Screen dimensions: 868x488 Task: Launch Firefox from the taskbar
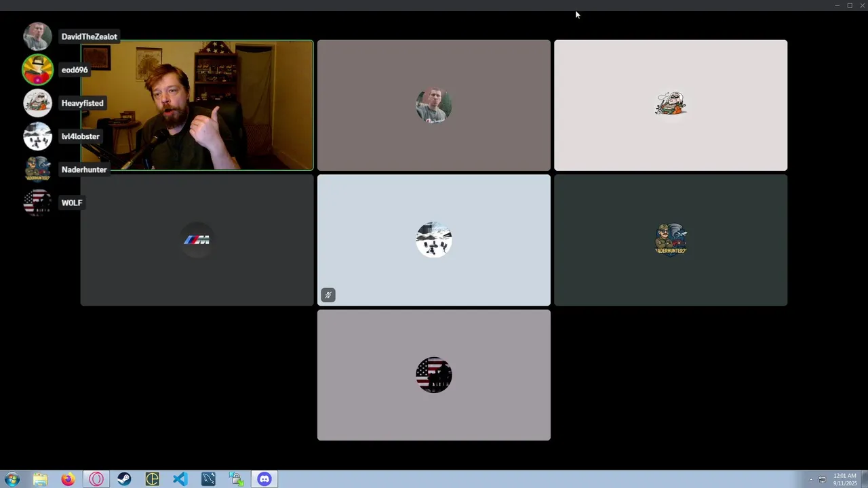click(68, 479)
